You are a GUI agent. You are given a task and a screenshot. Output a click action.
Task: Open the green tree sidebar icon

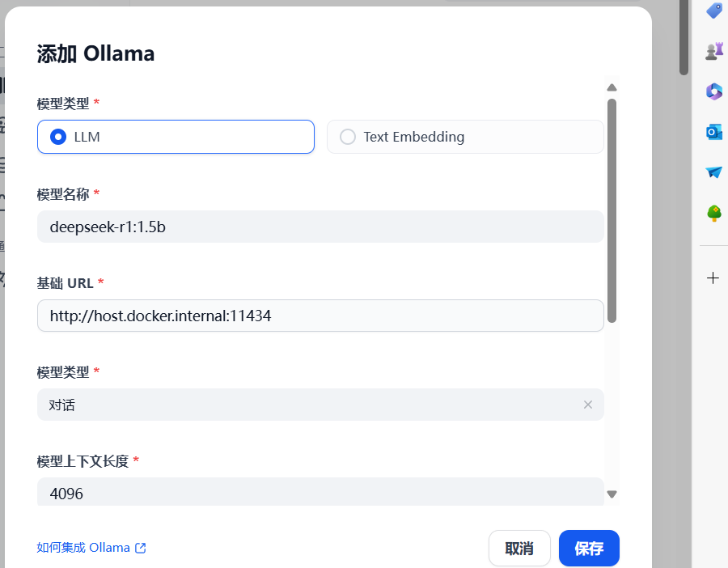tap(713, 212)
